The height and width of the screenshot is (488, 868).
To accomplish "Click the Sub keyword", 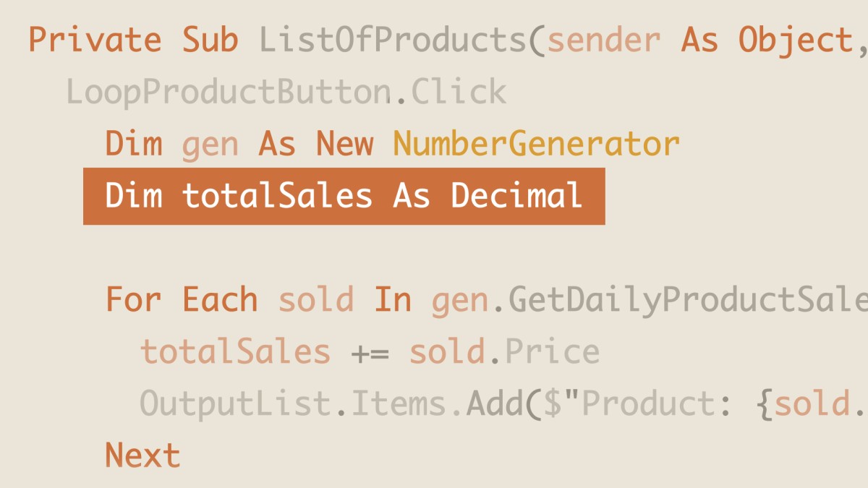I will pos(210,40).
